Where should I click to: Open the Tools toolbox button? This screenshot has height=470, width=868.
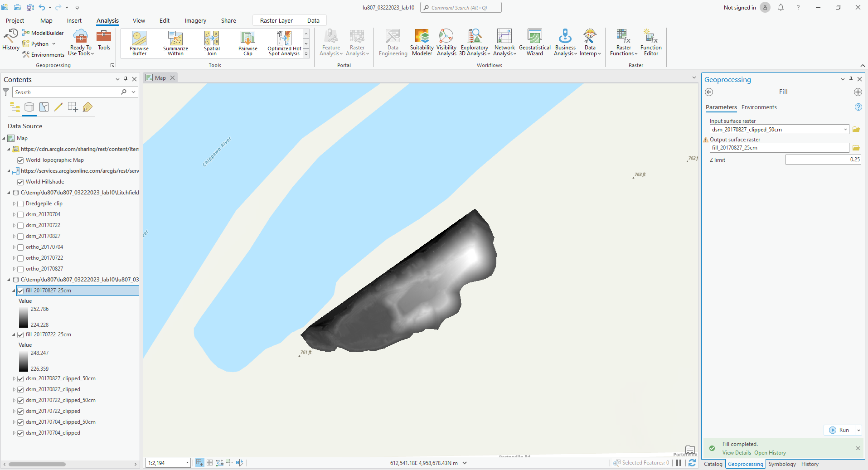tap(104, 40)
